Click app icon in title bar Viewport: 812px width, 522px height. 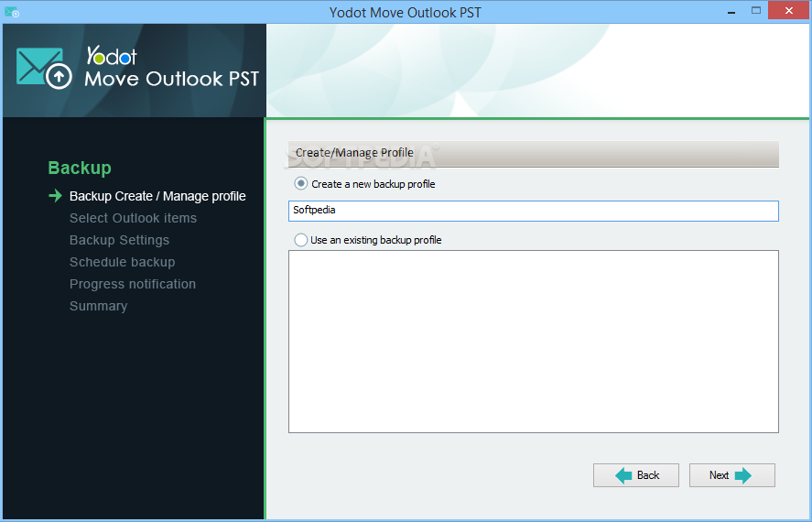[12, 11]
